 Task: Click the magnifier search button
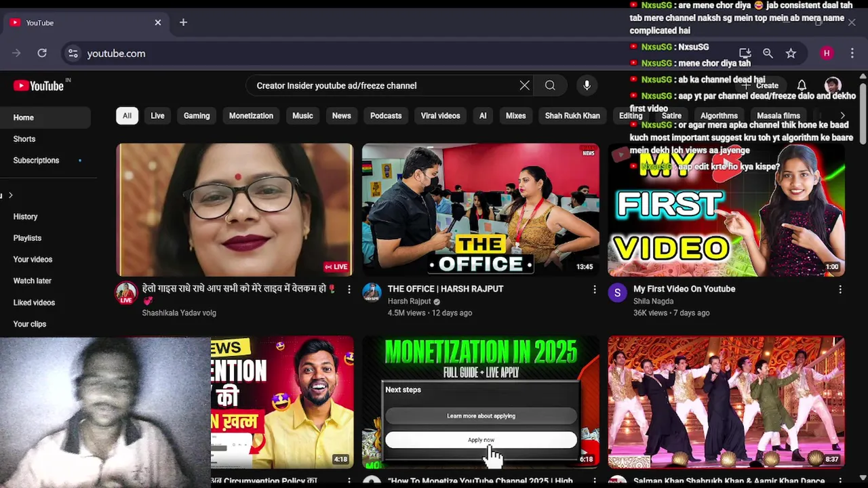click(x=550, y=85)
